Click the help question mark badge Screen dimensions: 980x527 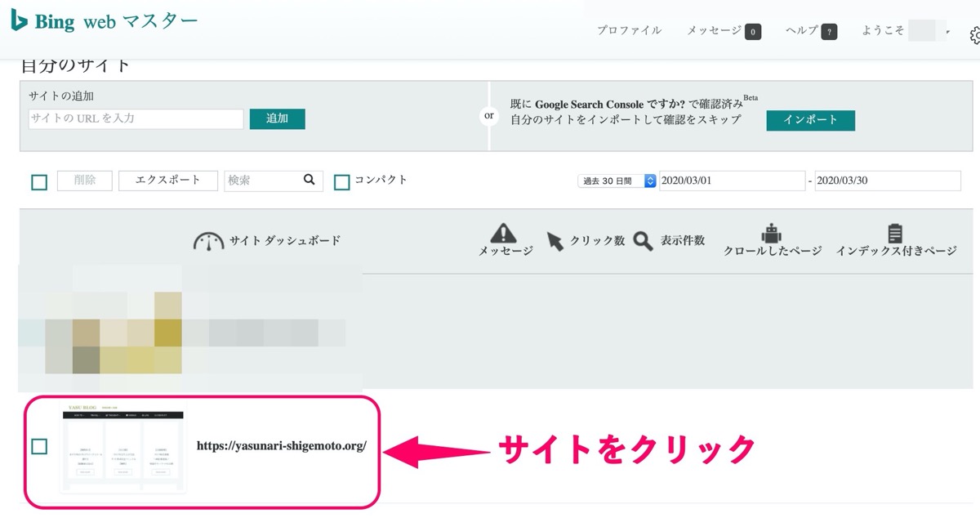[829, 32]
